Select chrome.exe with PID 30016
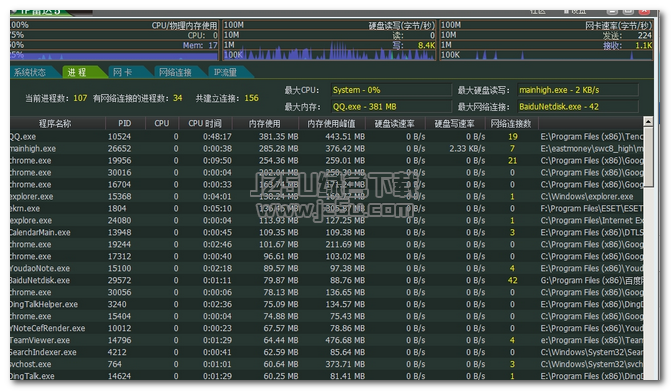The height and width of the screenshot is (391, 671). point(327,172)
